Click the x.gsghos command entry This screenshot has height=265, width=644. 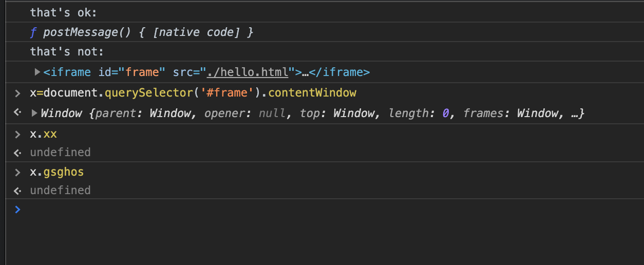(x=56, y=172)
